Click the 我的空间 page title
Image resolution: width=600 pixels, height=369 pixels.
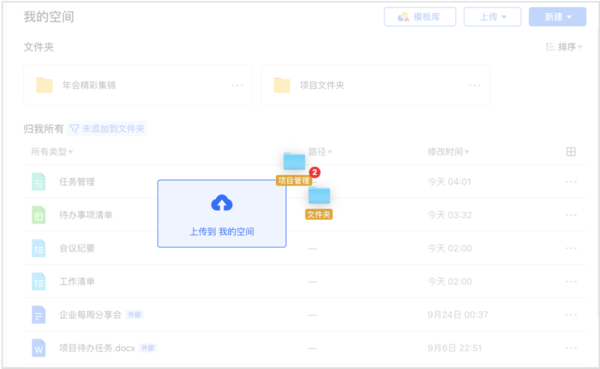tap(49, 17)
